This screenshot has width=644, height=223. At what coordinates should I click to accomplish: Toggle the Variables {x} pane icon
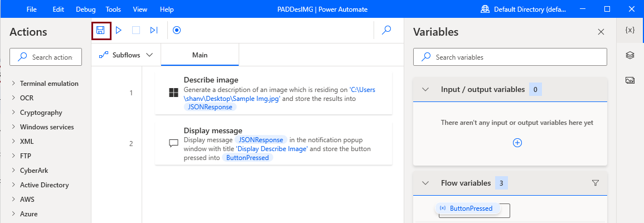coord(630,30)
